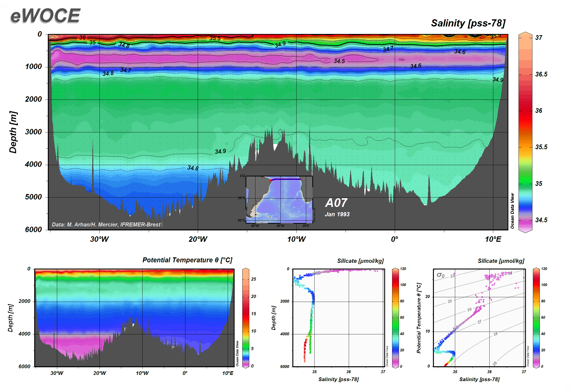Click the eWOCE logo
Screen dimensions: 573x392
45,16
